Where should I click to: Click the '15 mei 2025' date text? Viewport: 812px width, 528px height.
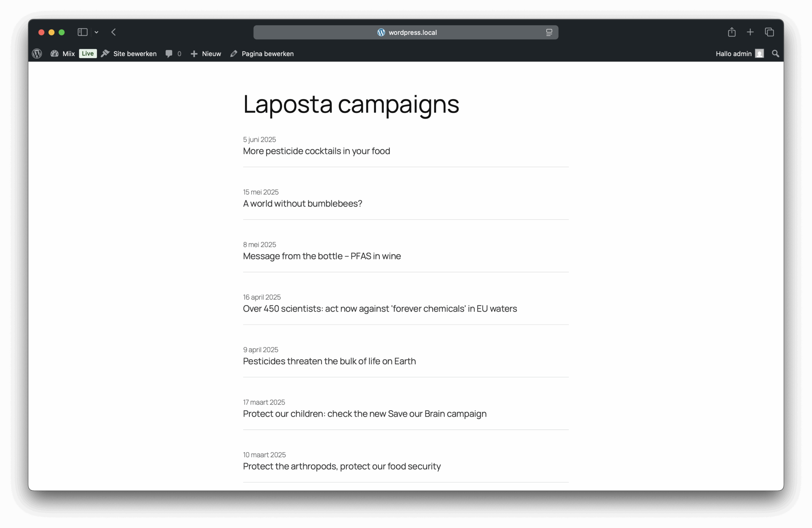point(261,192)
